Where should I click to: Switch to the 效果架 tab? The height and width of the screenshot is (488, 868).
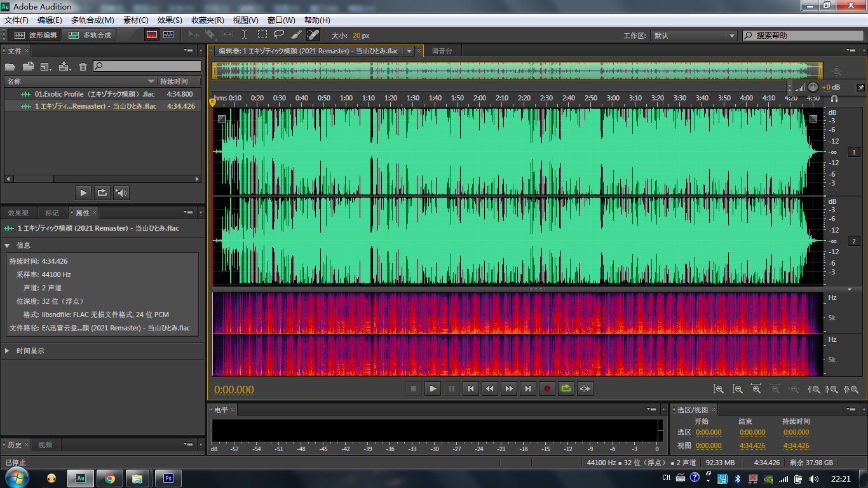[x=18, y=213]
